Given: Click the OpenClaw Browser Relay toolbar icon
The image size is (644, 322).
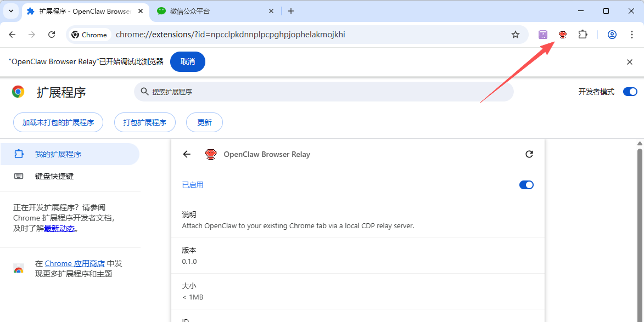Looking at the screenshot, I should coord(563,35).
